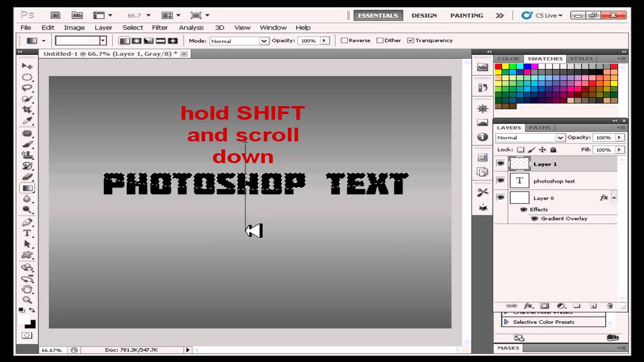
Task: Switch to the Painting workspace
Action: tap(466, 16)
